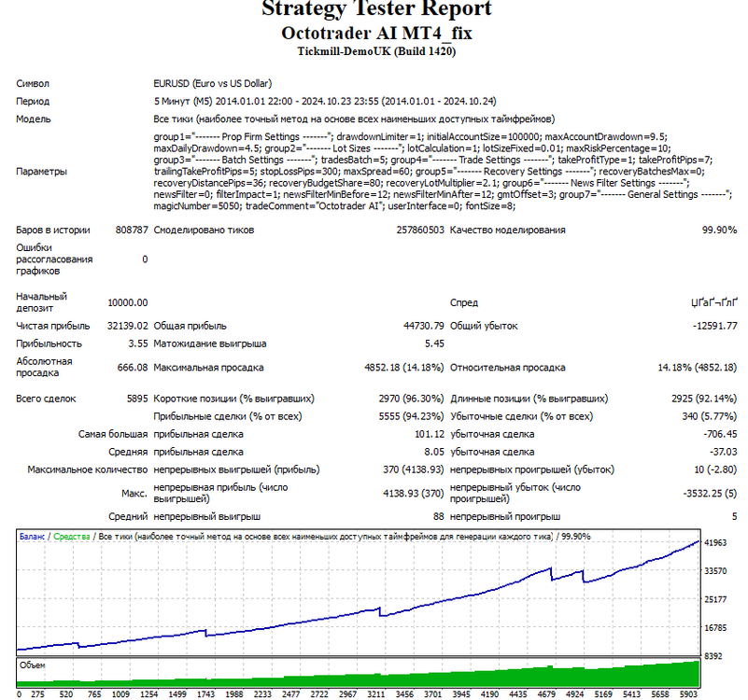The image size is (748, 700).
Task: Click total trades value 5895
Action: 137,399
